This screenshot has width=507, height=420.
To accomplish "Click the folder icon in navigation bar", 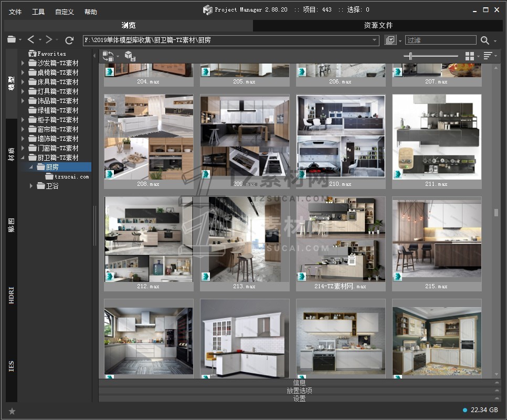I will (12, 40).
